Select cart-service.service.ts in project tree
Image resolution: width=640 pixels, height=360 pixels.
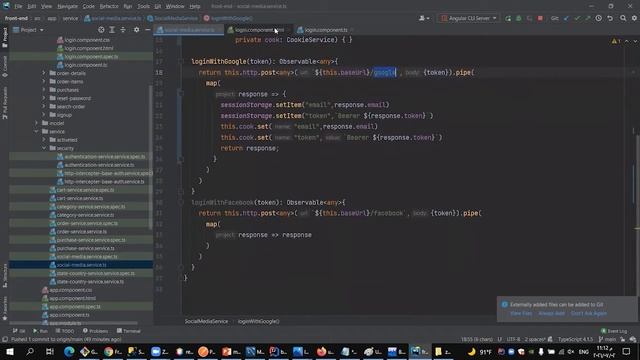[x=80, y=198]
